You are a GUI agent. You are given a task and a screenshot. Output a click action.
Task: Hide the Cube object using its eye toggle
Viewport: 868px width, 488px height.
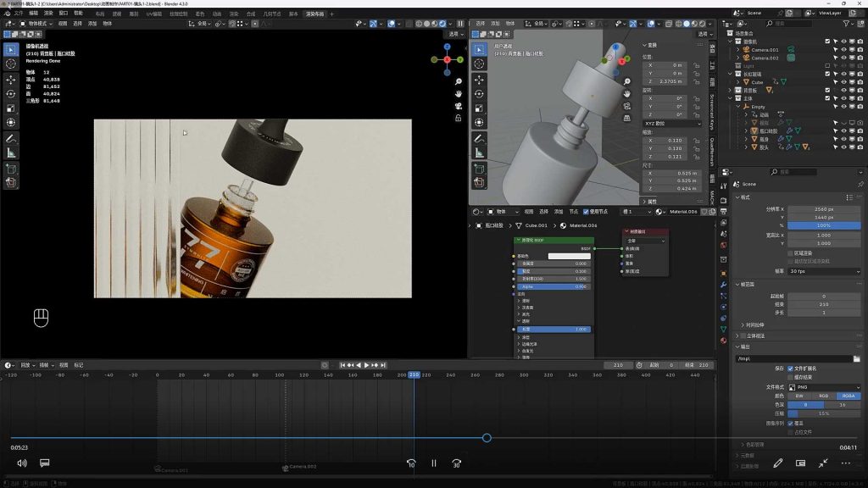pos(844,80)
